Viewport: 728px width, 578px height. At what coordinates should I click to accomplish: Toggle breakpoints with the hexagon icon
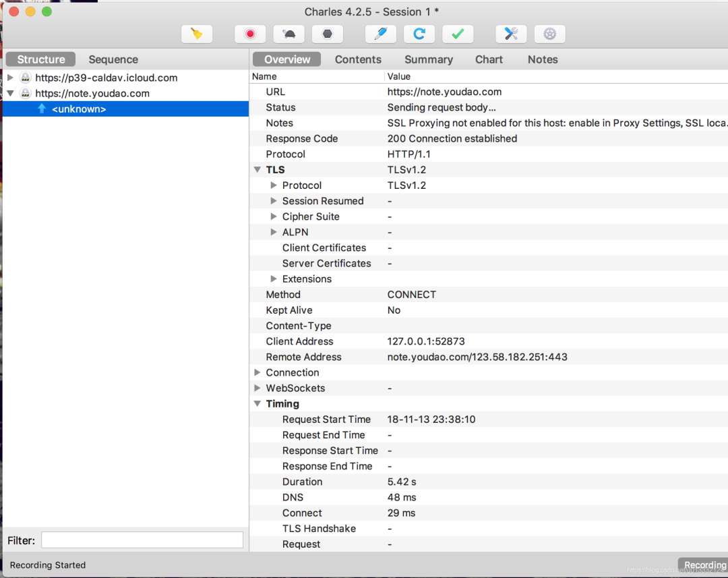[328, 34]
